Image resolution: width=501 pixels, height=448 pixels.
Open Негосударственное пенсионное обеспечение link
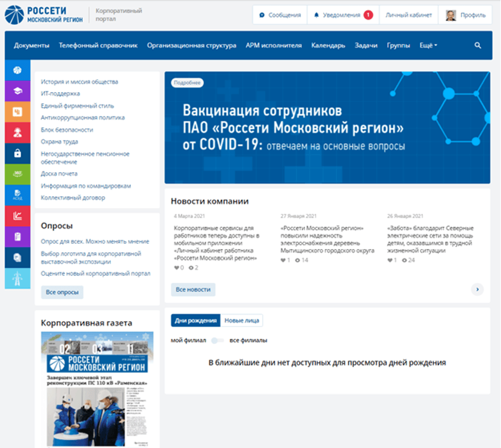(x=85, y=158)
